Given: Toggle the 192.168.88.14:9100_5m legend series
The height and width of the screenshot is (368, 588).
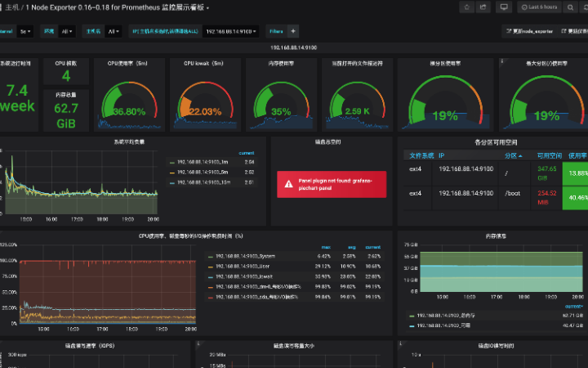Looking at the screenshot, I should 203,173.
